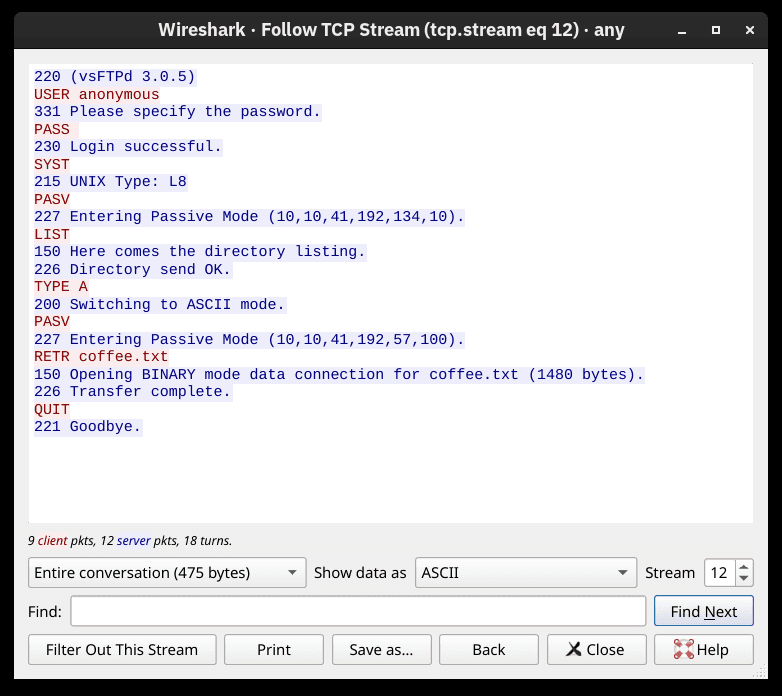Image resolution: width=782 pixels, height=696 pixels.
Task: Click the 221 Goodbye server line
Action: point(88,427)
